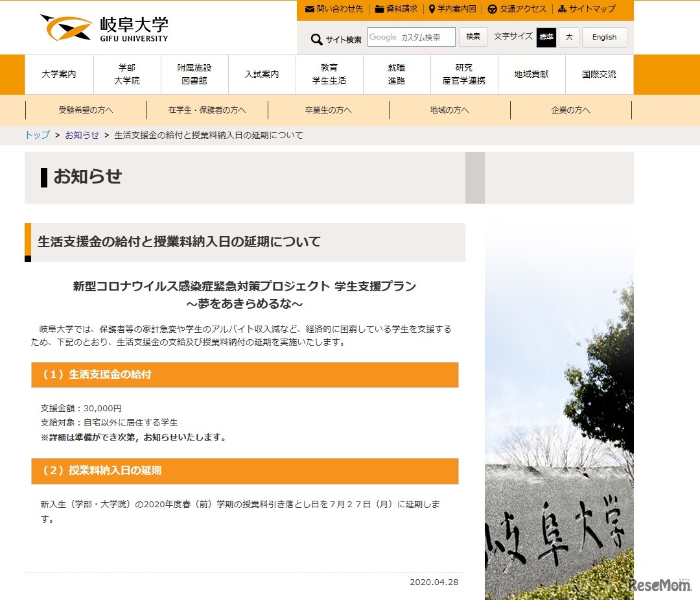The width and height of the screenshot is (700, 600).
Task: Open the 入試案内 navigation menu
Action: click(x=261, y=74)
